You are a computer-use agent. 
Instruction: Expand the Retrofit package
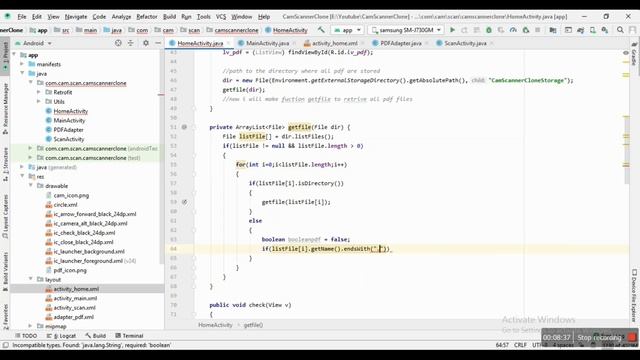click(x=39, y=92)
